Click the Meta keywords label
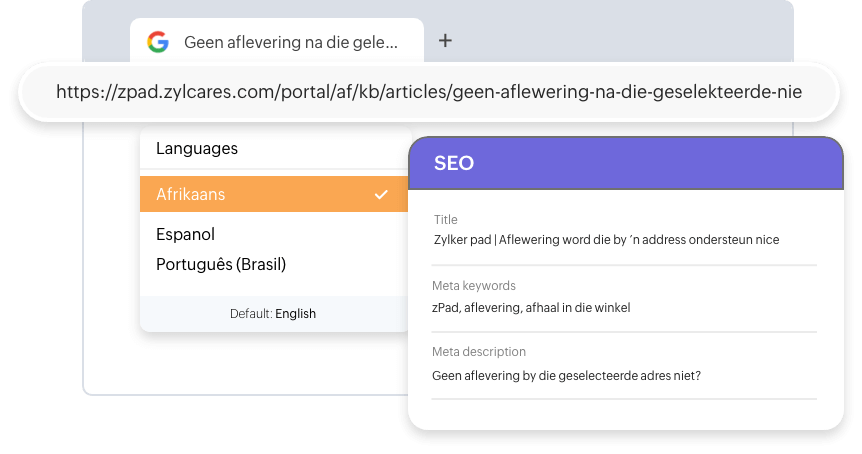The width and height of the screenshot is (862, 454). pyautogui.click(x=474, y=286)
